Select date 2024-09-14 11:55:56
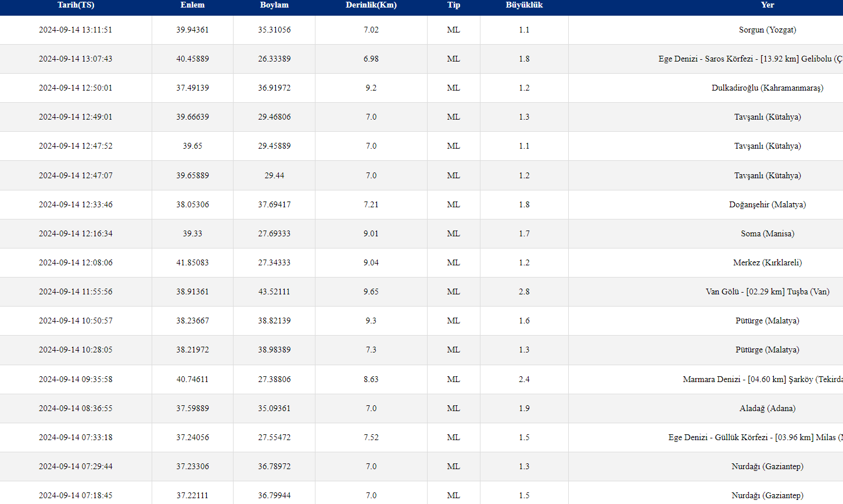 tap(76, 291)
